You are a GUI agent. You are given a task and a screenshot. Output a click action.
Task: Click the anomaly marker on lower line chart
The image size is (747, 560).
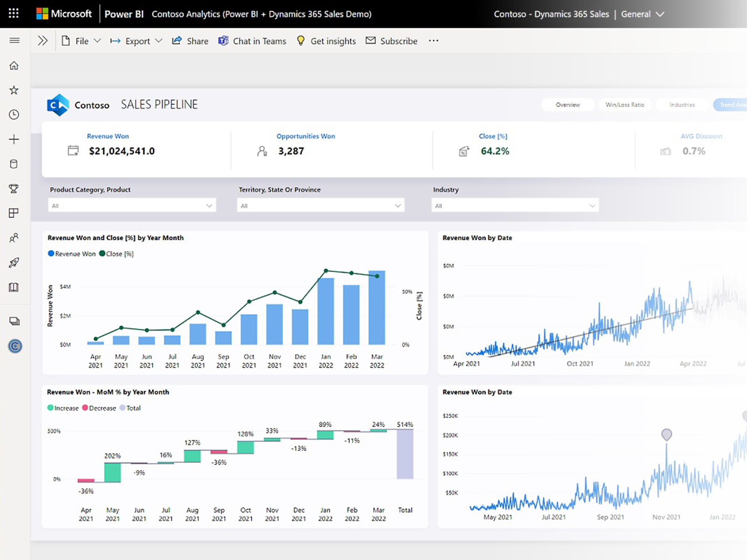click(x=667, y=434)
